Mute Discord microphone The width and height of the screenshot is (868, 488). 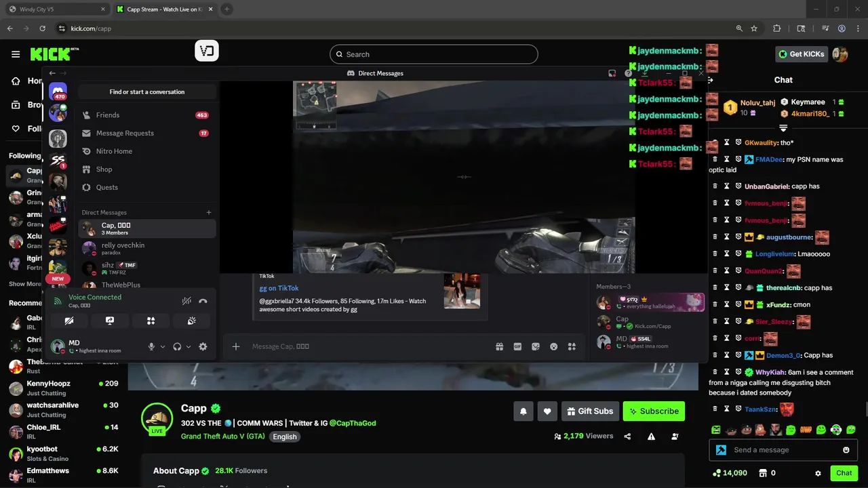tap(152, 346)
